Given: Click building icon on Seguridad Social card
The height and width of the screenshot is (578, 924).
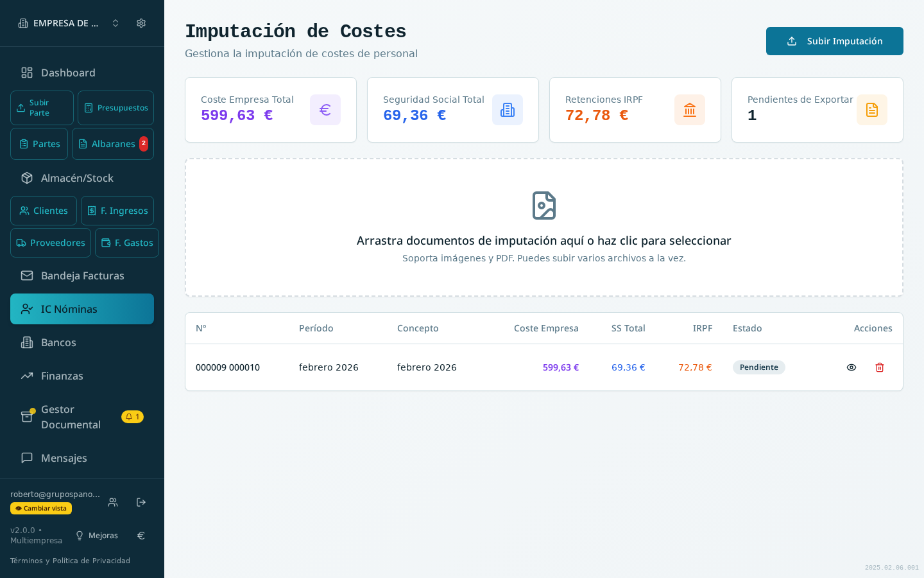Looking at the screenshot, I should (x=508, y=110).
